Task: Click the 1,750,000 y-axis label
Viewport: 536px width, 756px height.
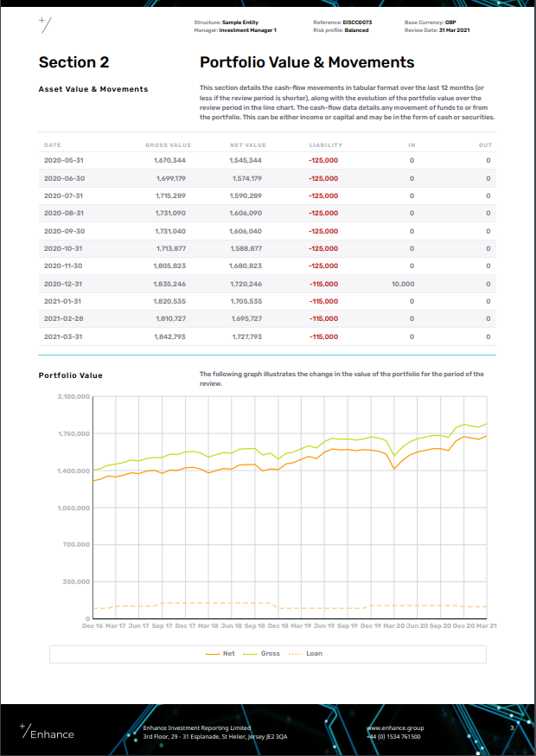Action: tap(73, 434)
